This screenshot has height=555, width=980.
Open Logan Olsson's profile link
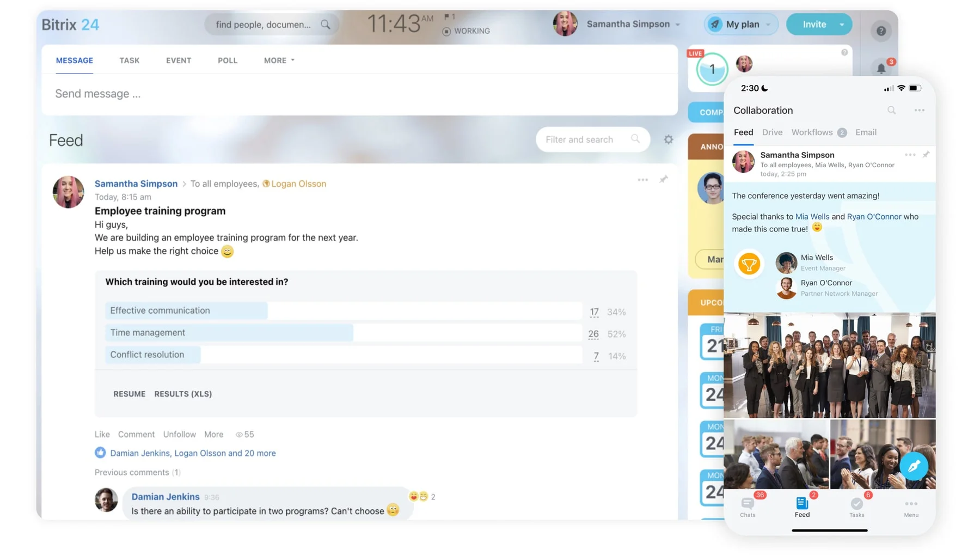298,184
